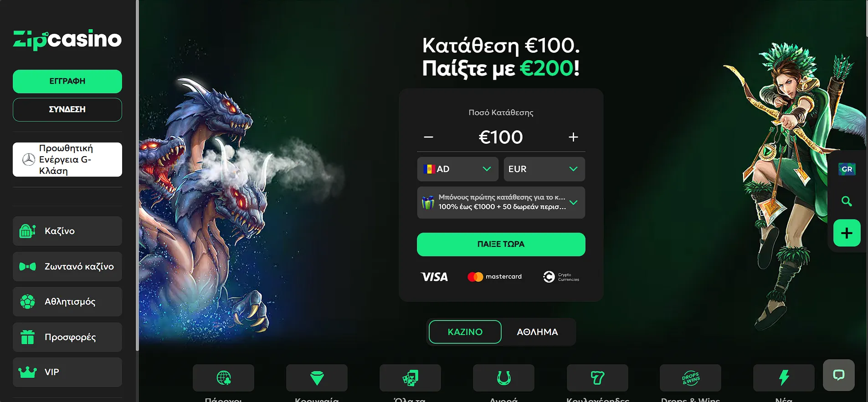Click the green plus deposit icon
Viewport: 868px width, 402px height.
[847, 233]
